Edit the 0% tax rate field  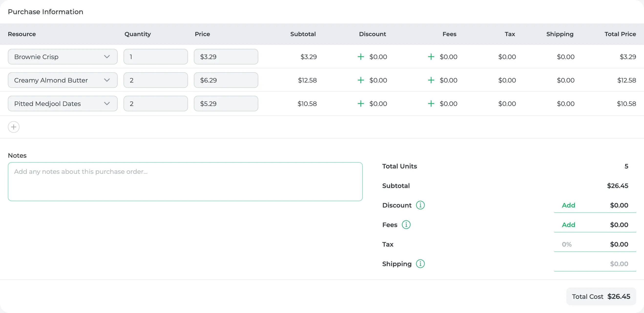coord(567,244)
